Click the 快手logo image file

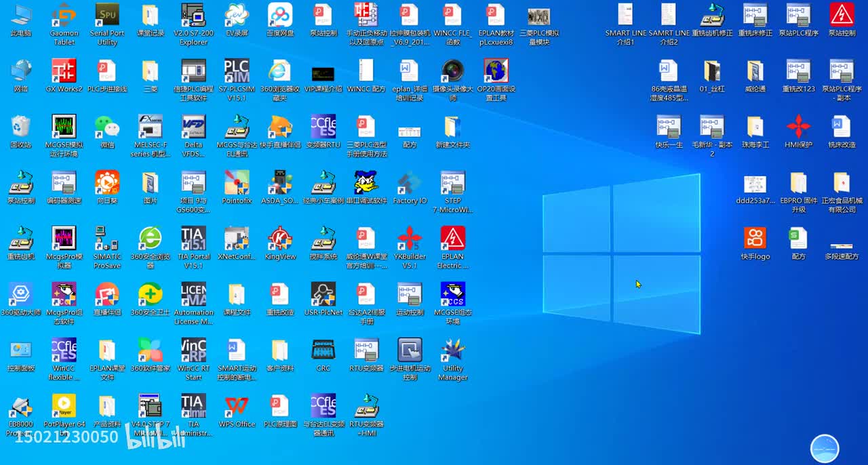click(755, 239)
